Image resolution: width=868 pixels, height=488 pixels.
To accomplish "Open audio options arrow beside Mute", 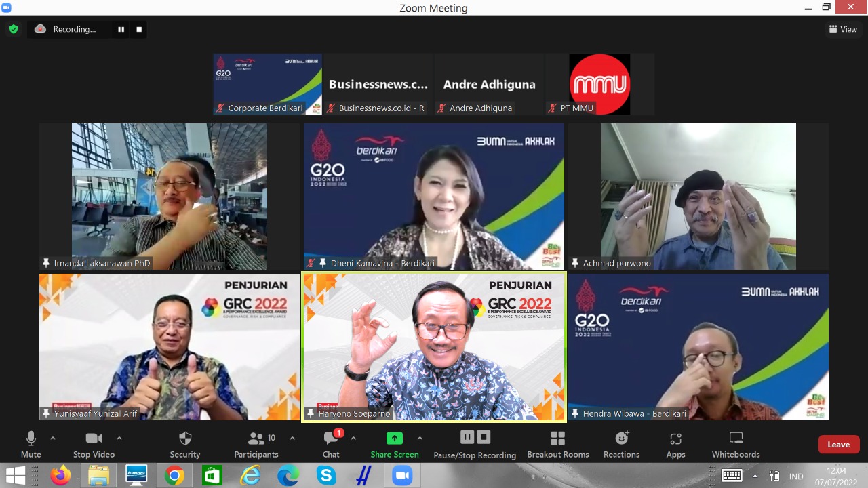I will (x=53, y=439).
